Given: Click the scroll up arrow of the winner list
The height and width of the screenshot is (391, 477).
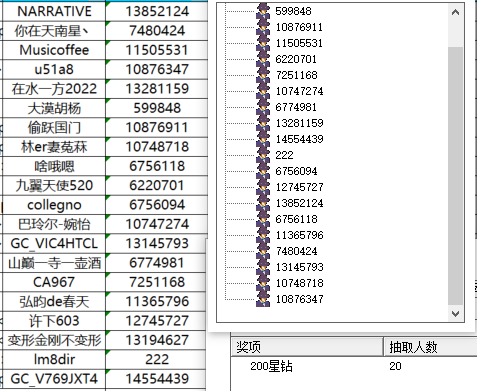Looking at the screenshot, I should click(455, 13).
